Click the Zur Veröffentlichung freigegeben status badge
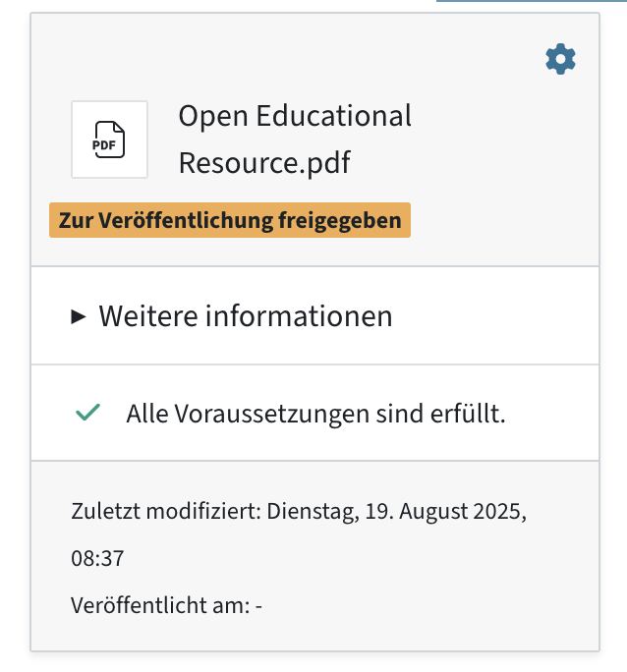The height and width of the screenshot is (672, 627). (230, 220)
